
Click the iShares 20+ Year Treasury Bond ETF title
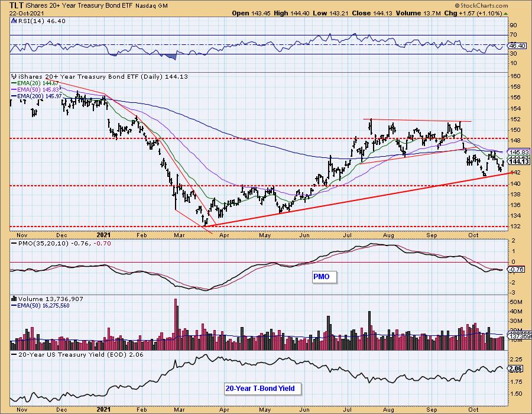79,5
